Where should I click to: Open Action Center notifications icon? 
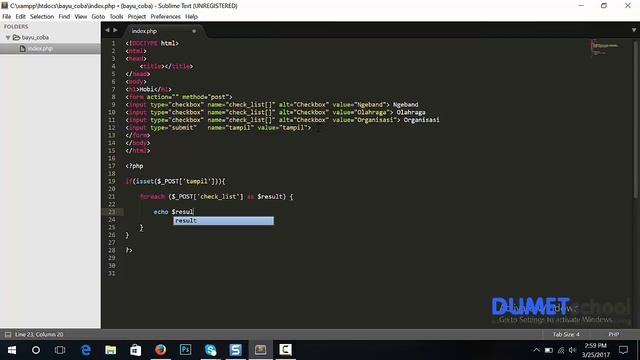coord(623,350)
